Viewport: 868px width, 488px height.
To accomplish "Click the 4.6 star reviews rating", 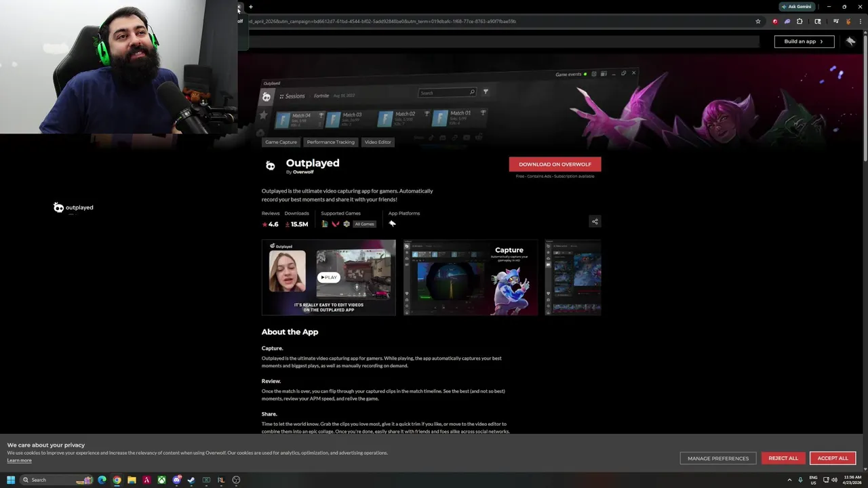I will pos(270,224).
